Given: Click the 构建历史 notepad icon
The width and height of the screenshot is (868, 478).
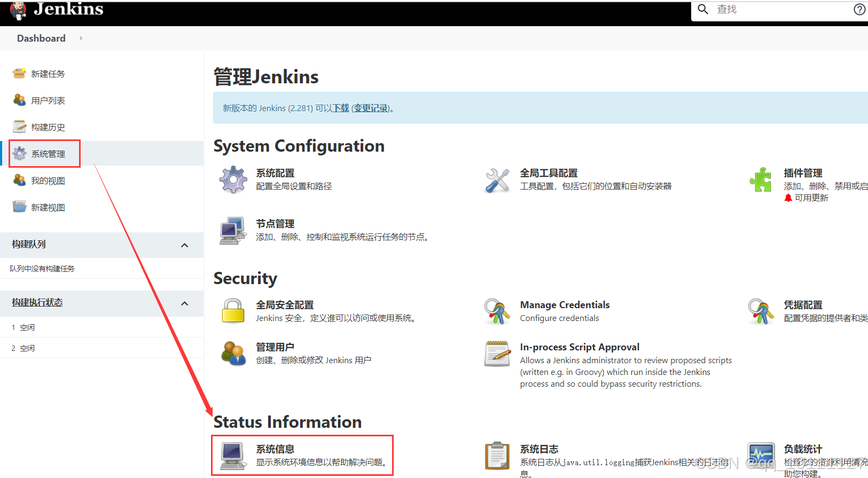Looking at the screenshot, I should click(19, 127).
